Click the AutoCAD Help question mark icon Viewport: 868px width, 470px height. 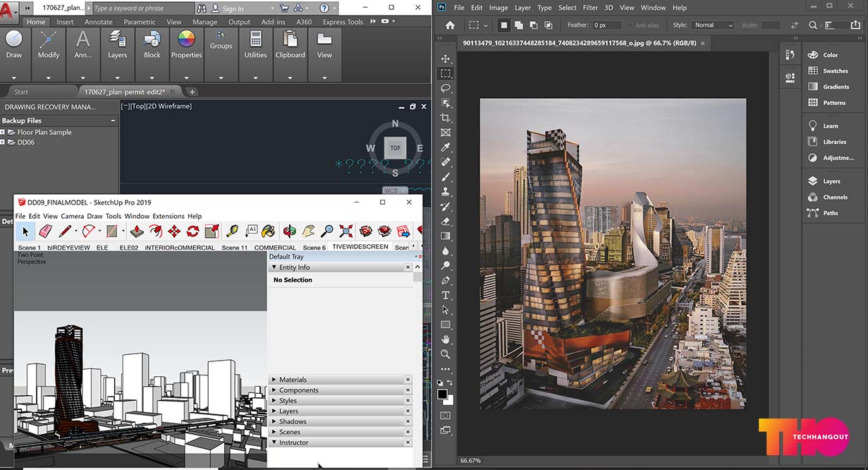tap(324, 8)
